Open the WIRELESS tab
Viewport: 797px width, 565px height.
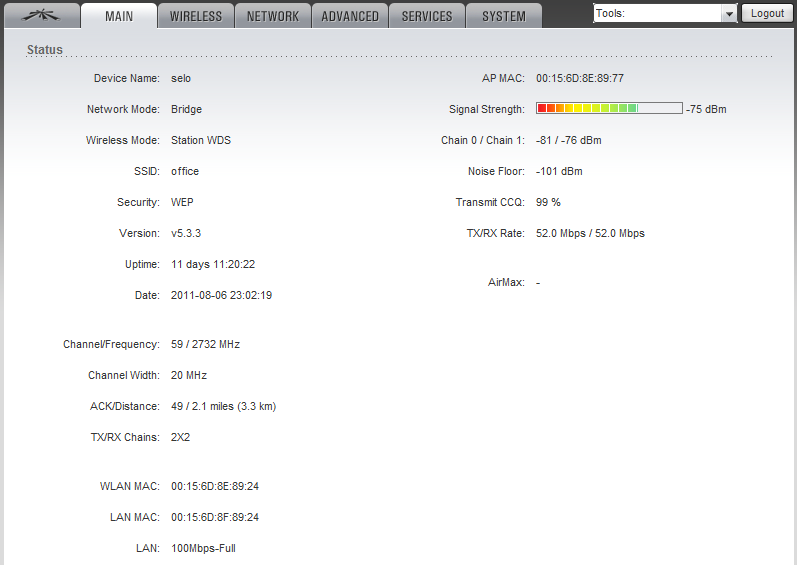tap(196, 16)
